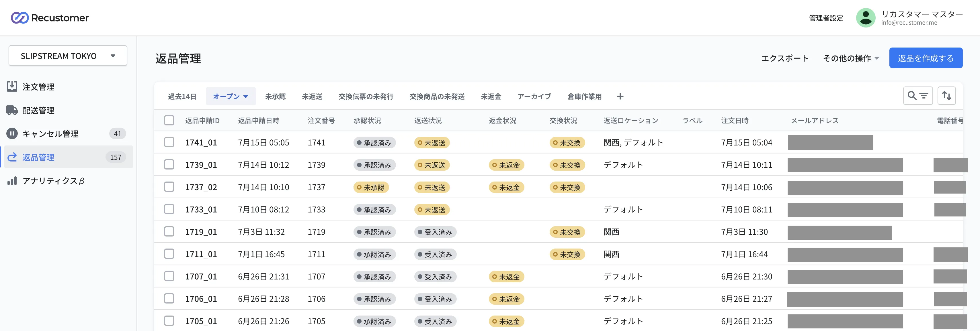The height and width of the screenshot is (331, 980).
Task: Open the 未返送 tab
Action: 312,96
